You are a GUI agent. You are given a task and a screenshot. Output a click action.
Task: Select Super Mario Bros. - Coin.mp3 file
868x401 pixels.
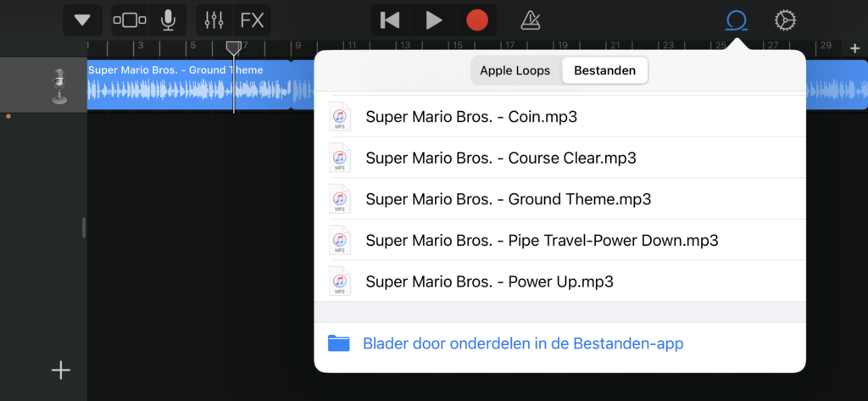[471, 116]
